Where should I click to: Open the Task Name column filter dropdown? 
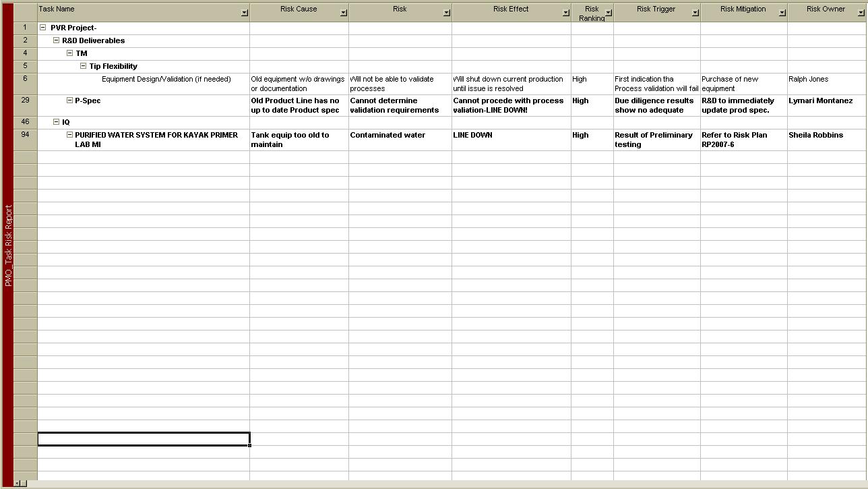[244, 13]
